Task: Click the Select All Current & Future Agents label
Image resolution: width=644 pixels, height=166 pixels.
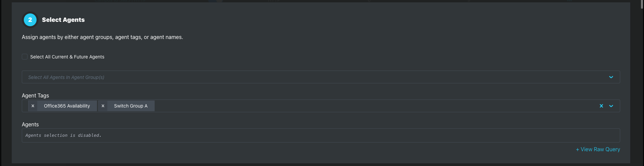Action: pyautogui.click(x=67, y=57)
